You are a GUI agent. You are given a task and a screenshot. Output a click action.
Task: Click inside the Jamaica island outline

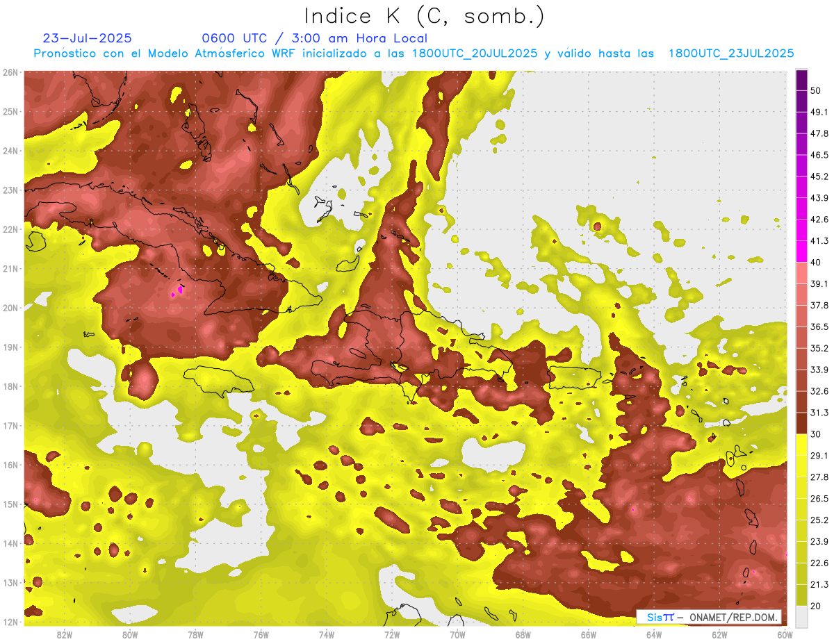click(x=219, y=381)
